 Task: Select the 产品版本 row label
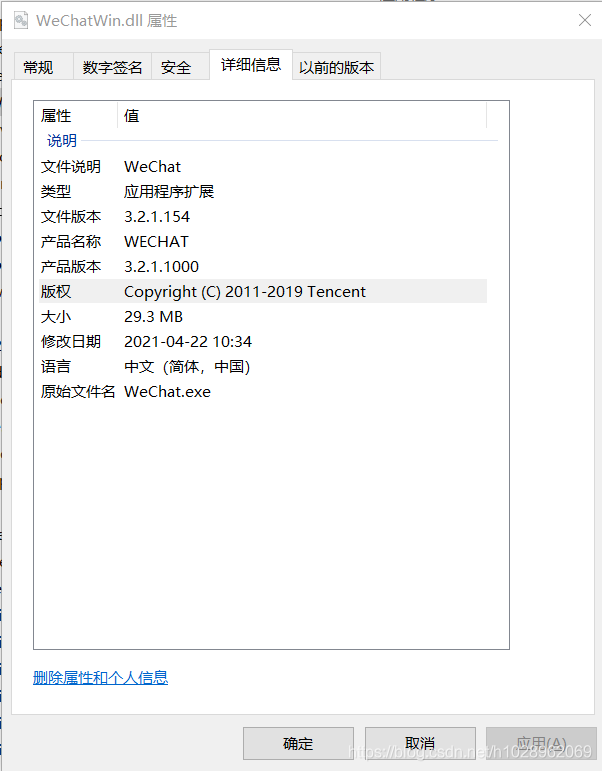[71, 267]
